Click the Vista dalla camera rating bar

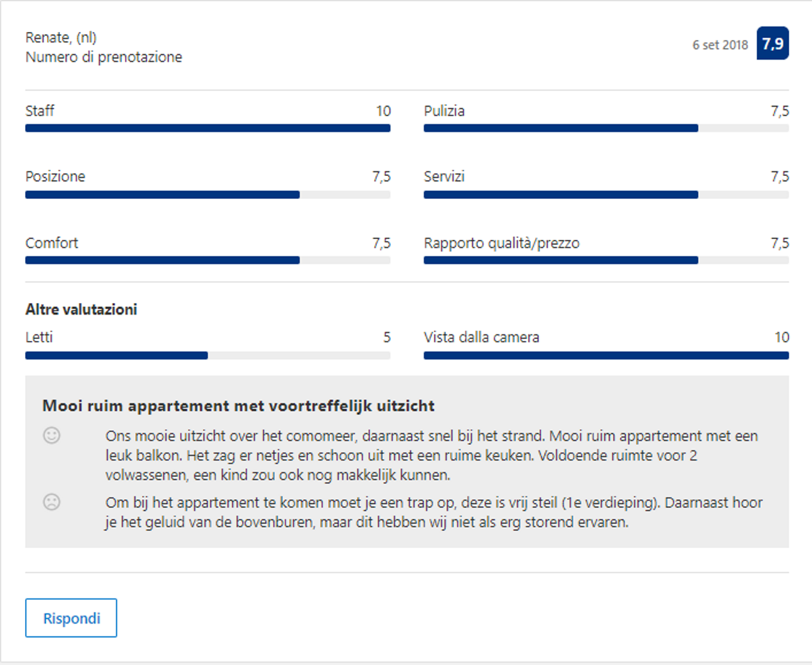click(606, 355)
